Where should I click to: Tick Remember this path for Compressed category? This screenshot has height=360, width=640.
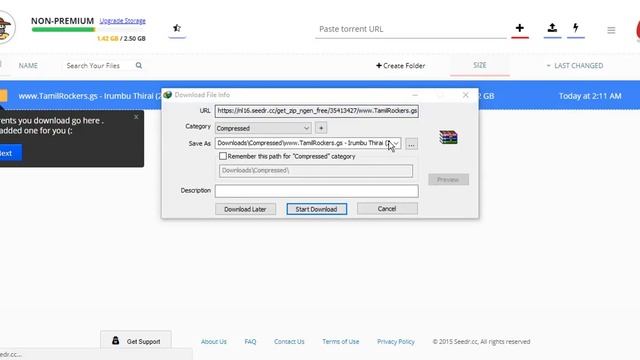(223, 156)
